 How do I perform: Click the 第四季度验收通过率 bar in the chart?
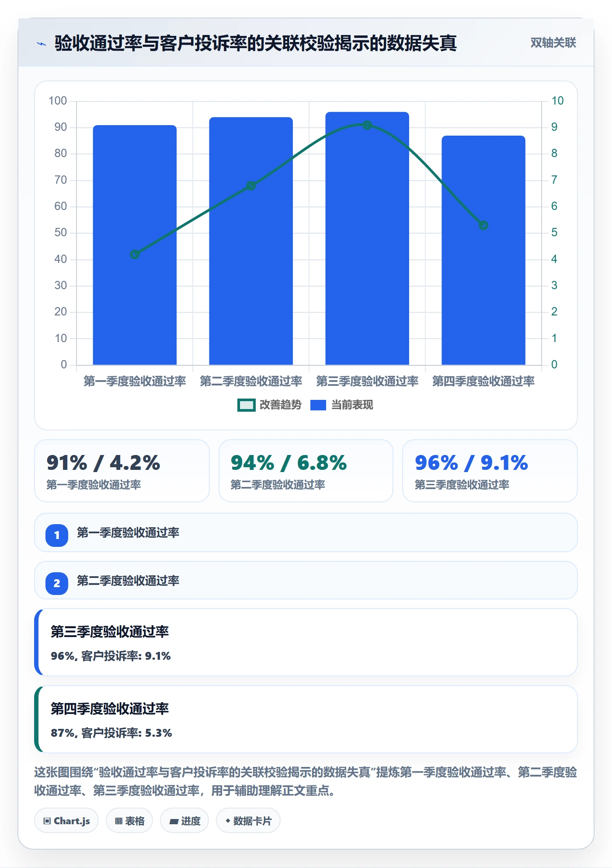[483, 250]
